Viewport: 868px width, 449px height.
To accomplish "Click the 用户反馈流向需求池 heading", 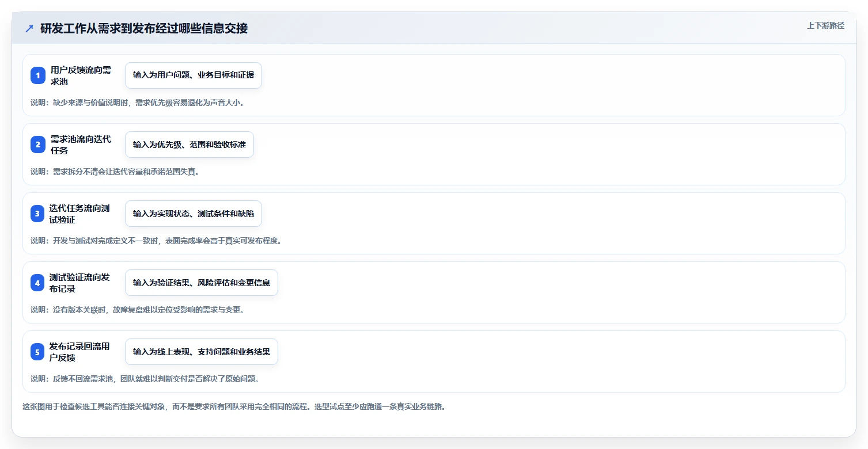I will click(81, 75).
